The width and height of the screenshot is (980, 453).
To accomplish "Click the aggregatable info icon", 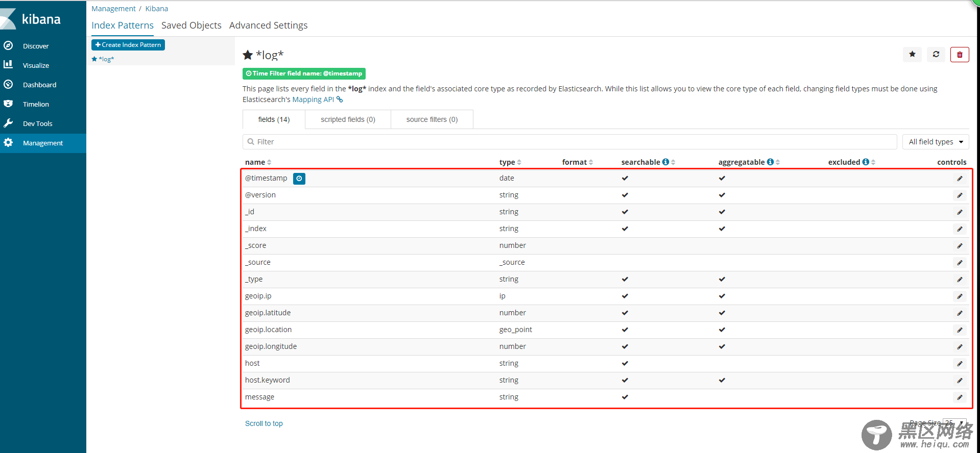I will pos(770,162).
